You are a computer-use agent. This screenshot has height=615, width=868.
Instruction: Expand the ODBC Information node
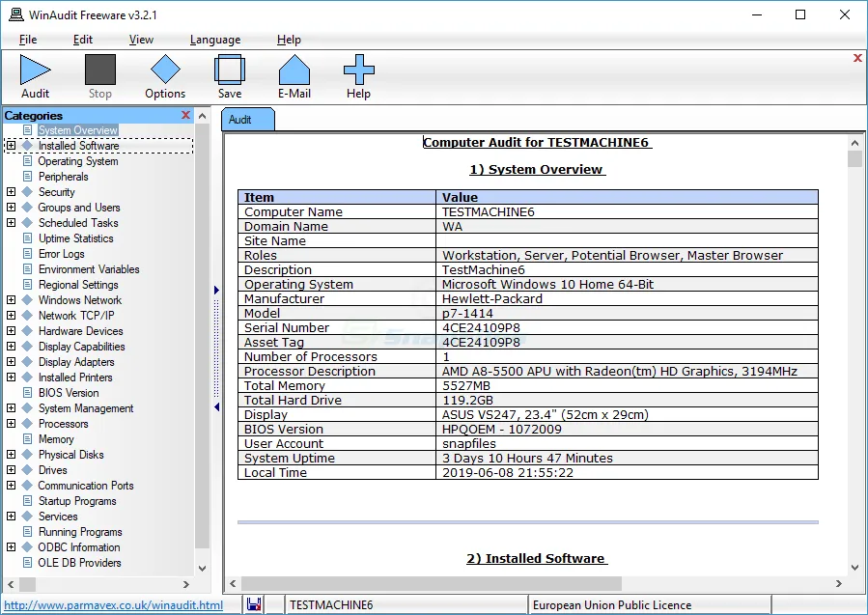click(x=11, y=546)
